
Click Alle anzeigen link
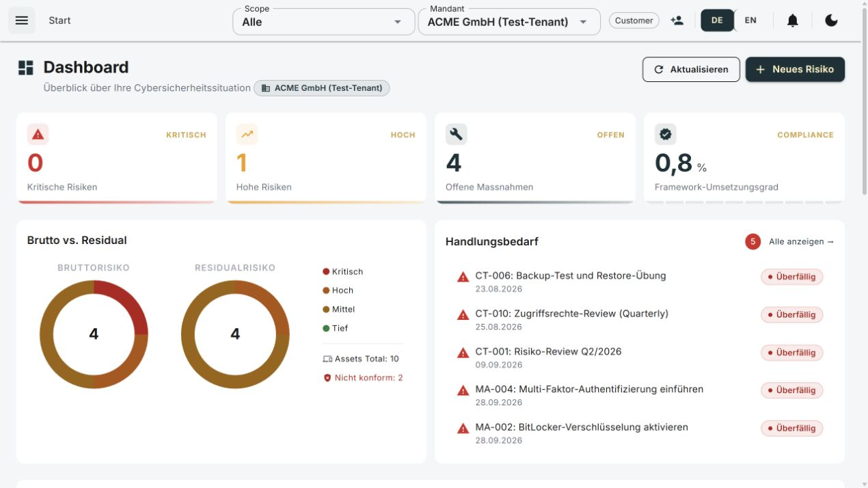click(801, 242)
